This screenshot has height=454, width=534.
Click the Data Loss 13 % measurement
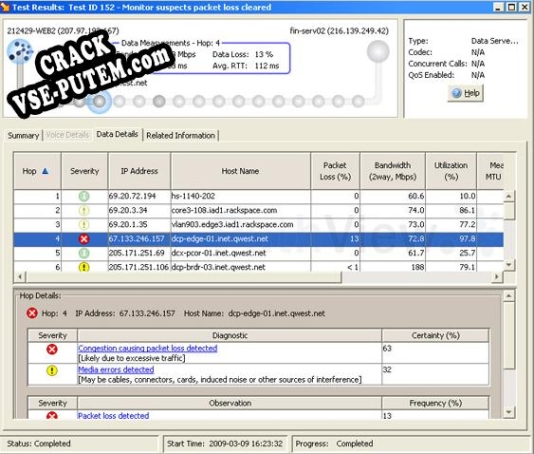[242, 54]
